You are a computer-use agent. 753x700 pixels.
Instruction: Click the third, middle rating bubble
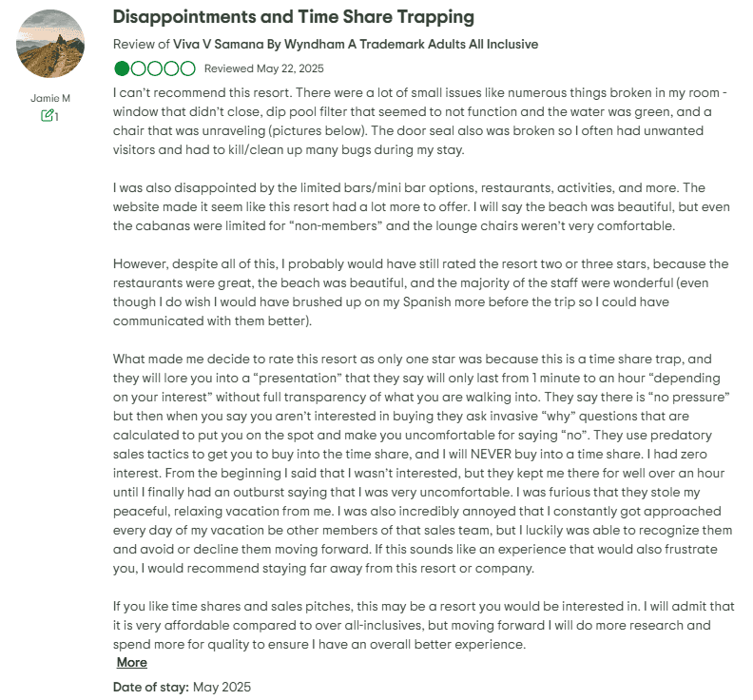pos(155,68)
